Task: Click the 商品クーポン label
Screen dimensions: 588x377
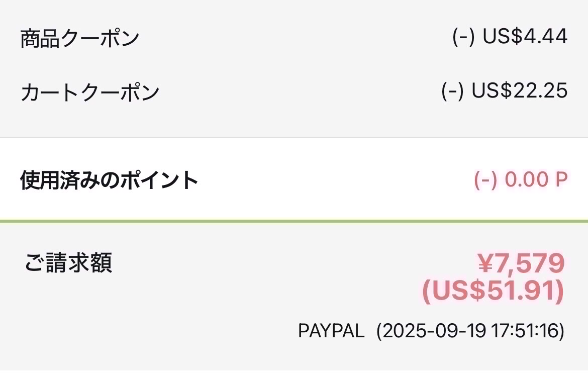Action: (79, 39)
